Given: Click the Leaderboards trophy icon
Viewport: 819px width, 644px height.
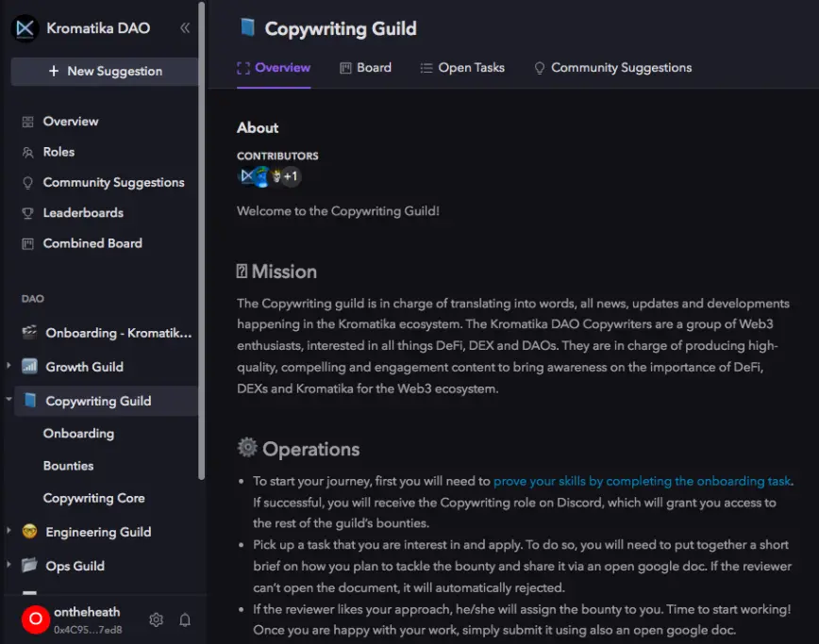Looking at the screenshot, I should (27, 213).
